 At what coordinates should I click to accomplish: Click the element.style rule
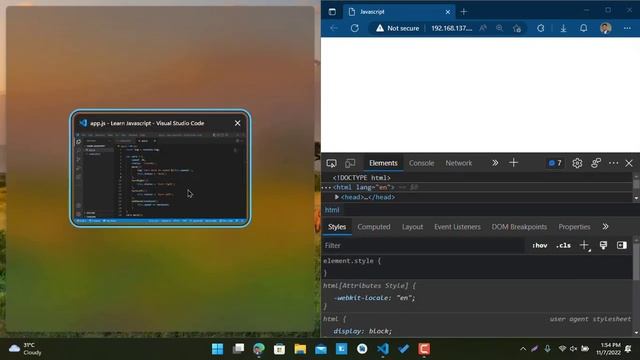coord(352,261)
